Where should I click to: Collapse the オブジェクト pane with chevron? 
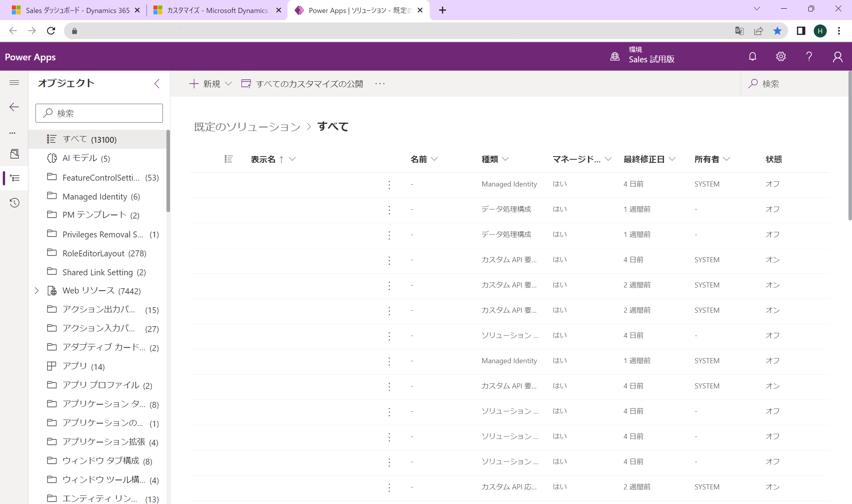(x=157, y=83)
